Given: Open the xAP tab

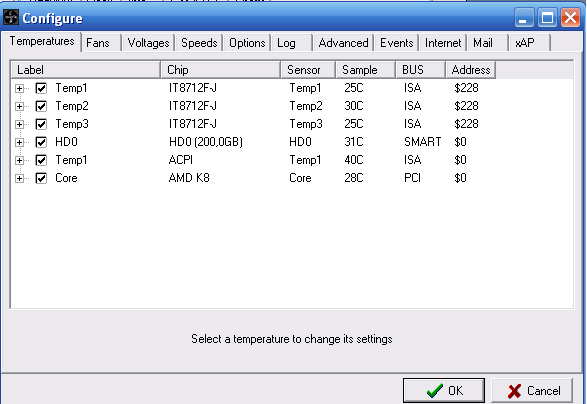Looking at the screenshot, I should (x=530, y=43).
